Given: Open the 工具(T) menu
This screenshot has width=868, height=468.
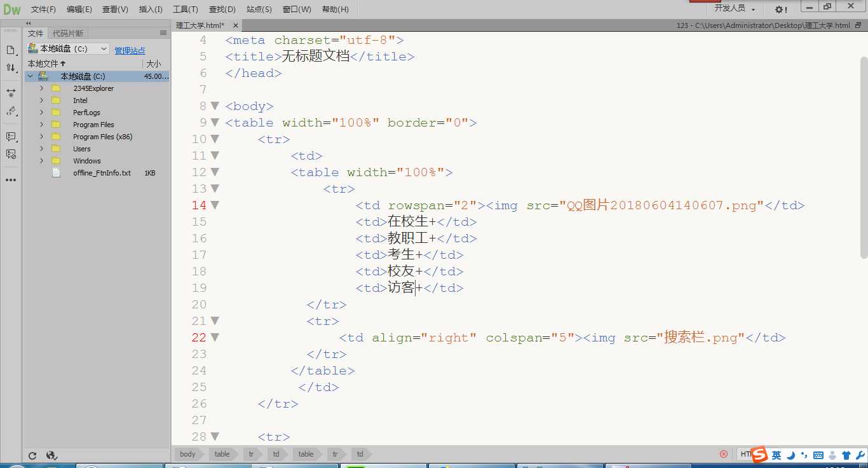Looking at the screenshot, I should point(185,10).
